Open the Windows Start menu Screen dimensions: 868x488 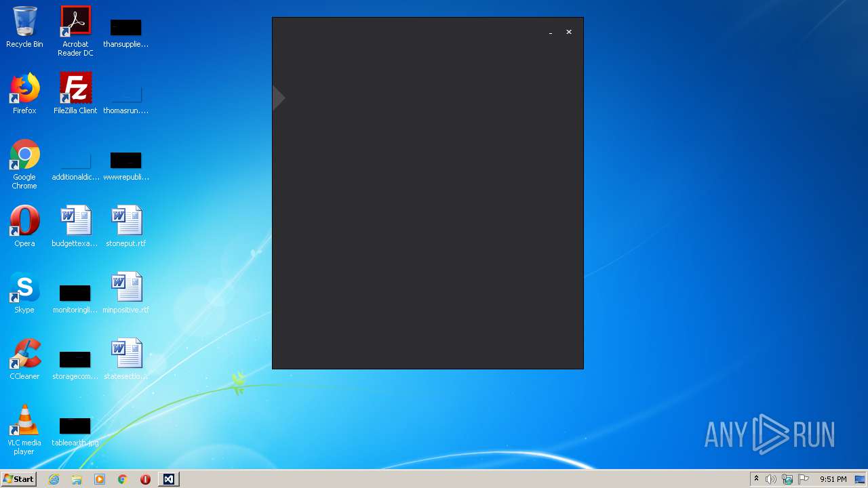(x=18, y=479)
